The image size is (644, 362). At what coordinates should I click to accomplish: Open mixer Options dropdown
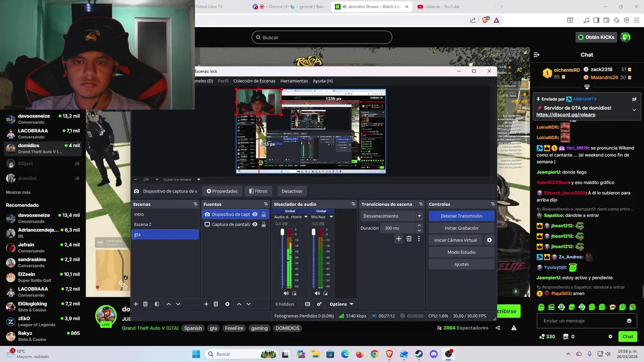click(x=342, y=304)
